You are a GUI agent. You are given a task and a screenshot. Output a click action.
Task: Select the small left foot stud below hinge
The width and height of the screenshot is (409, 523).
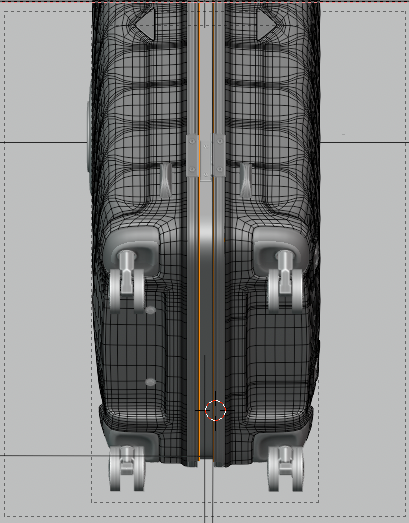pyautogui.click(x=166, y=180)
